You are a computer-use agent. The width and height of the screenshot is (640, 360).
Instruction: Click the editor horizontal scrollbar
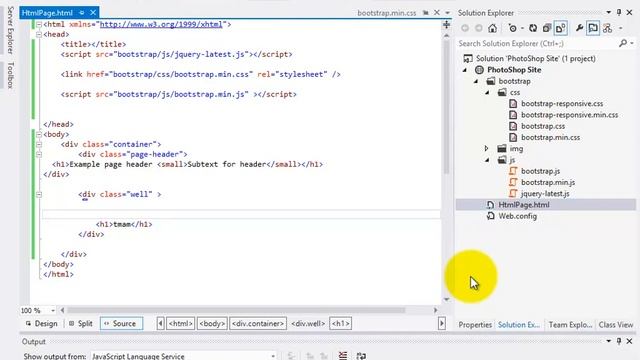tap(237, 310)
